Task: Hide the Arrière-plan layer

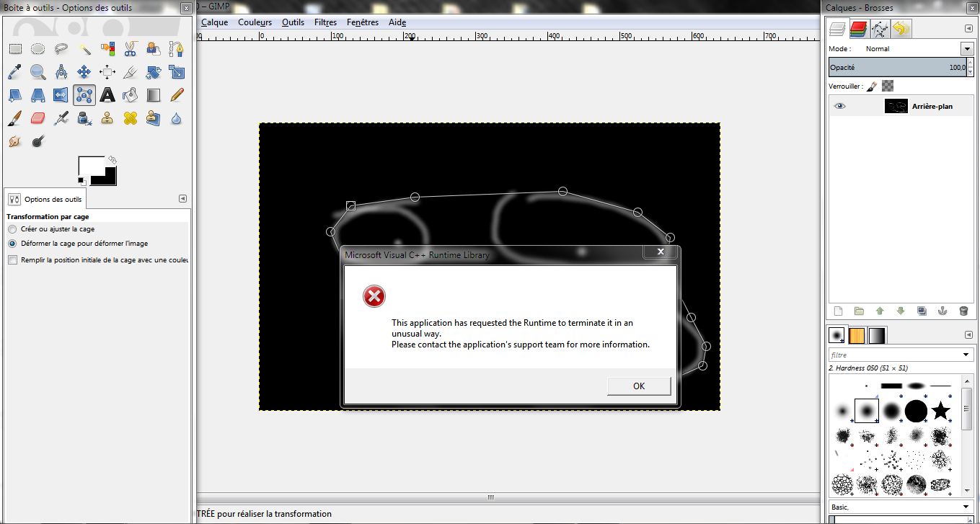Action: [x=839, y=106]
